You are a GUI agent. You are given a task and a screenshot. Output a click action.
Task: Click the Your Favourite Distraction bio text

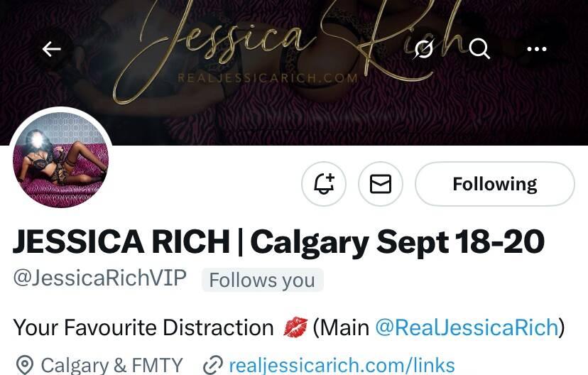pyautogui.click(x=143, y=327)
